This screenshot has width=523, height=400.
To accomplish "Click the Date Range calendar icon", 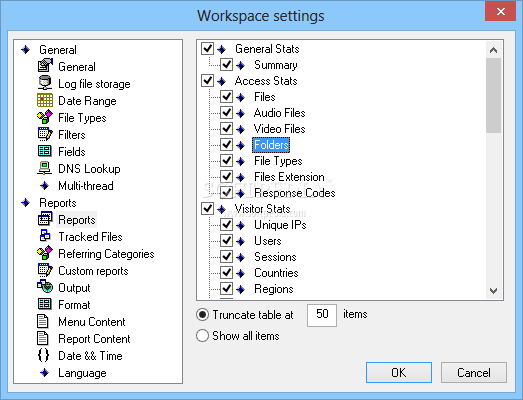I will pyautogui.click(x=45, y=100).
